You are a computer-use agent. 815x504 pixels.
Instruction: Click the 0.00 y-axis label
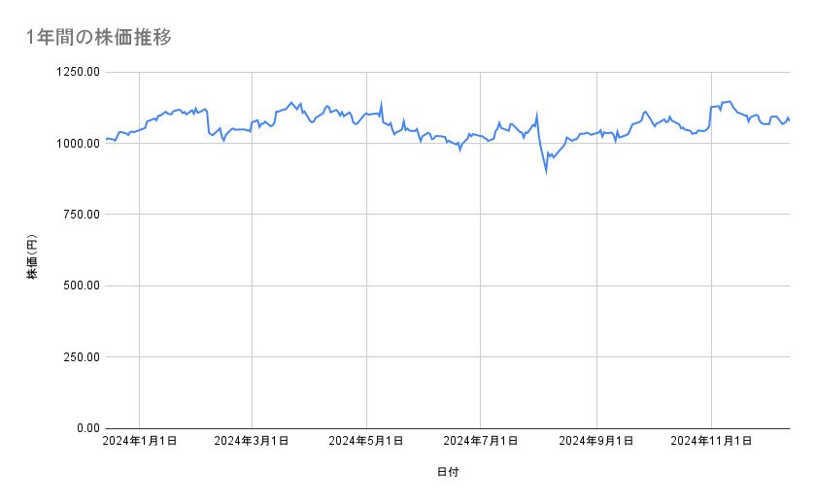point(85,428)
